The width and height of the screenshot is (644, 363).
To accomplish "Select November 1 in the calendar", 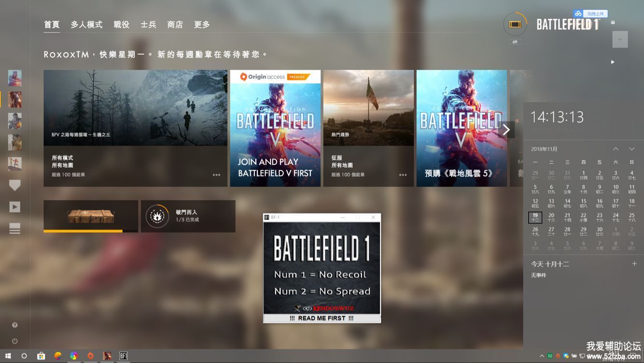I will pyautogui.click(x=583, y=174).
